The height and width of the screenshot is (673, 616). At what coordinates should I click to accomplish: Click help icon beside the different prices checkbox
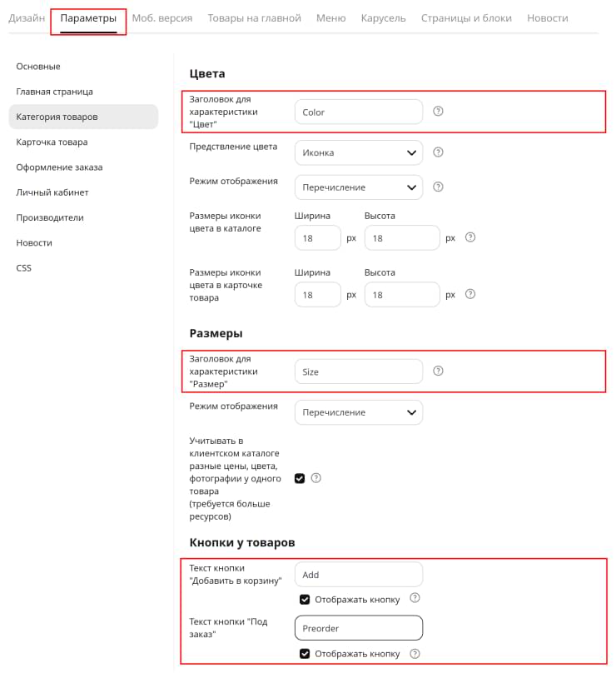[x=315, y=478]
